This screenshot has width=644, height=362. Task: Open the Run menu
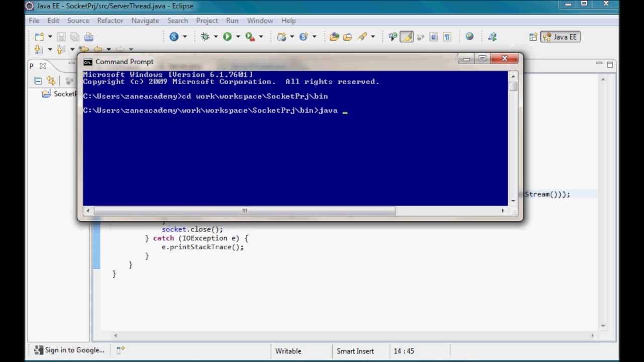pos(232,21)
